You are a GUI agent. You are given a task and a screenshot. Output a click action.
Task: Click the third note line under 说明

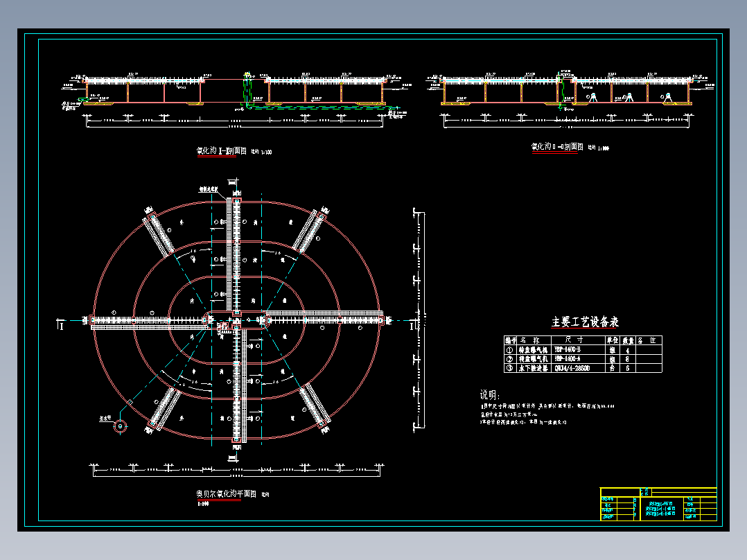tap(524, 422)
